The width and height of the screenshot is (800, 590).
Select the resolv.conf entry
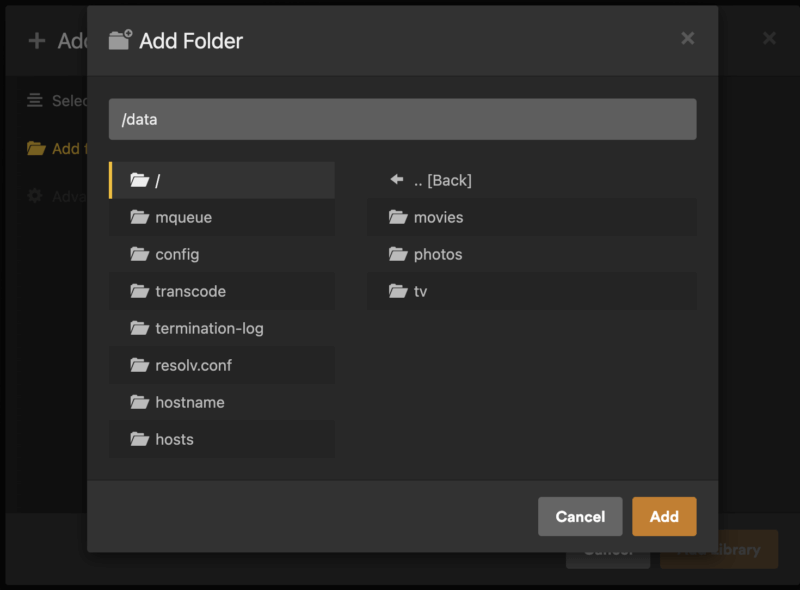(193, 365)
